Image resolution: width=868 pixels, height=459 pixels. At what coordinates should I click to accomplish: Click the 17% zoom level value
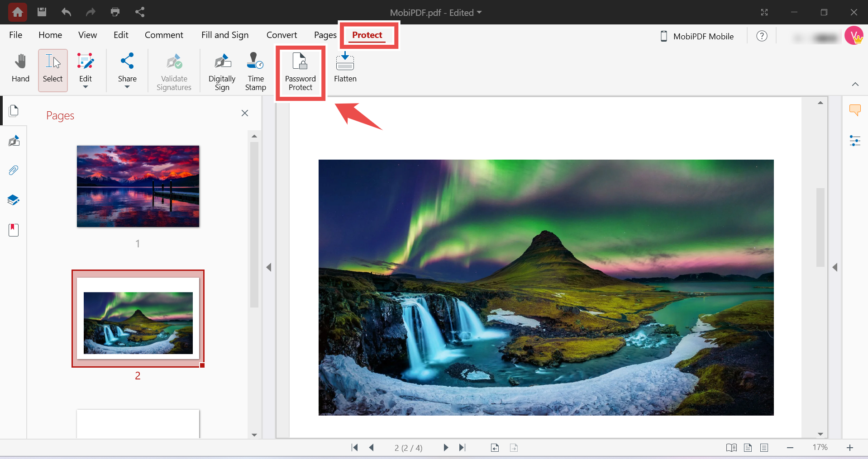point(820,447)
